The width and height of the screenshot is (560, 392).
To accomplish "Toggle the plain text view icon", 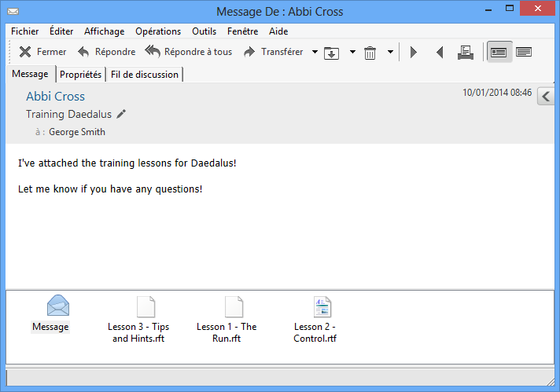I will (524, 53).
